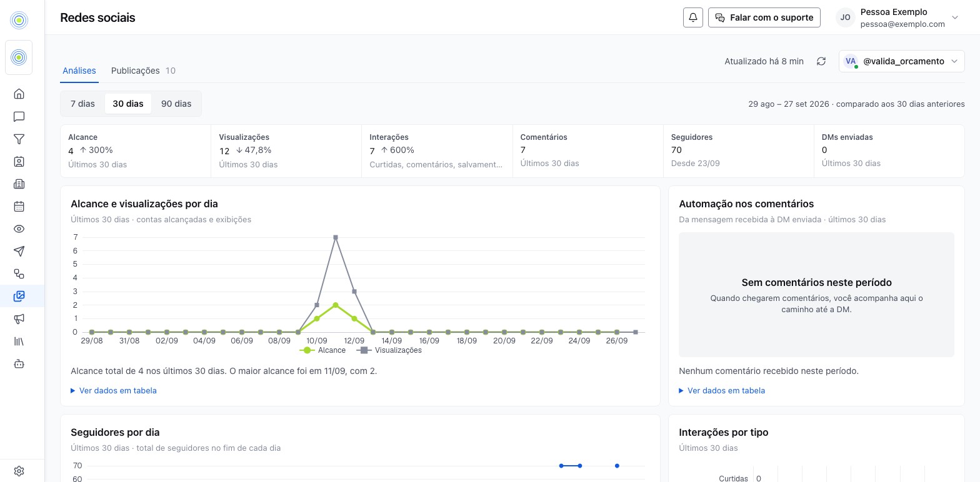
Task: Click the app logo at top of sidebar
Action: (19, 20)
